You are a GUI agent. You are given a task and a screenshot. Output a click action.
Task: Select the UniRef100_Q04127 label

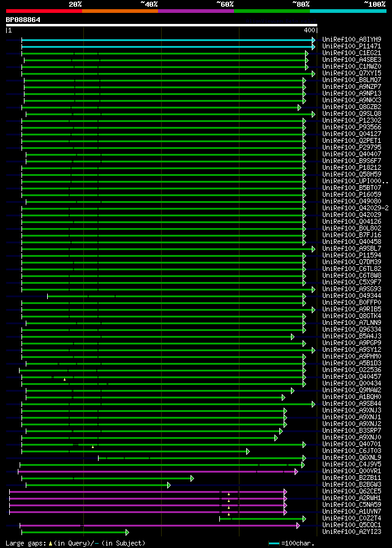pos(352,134)
